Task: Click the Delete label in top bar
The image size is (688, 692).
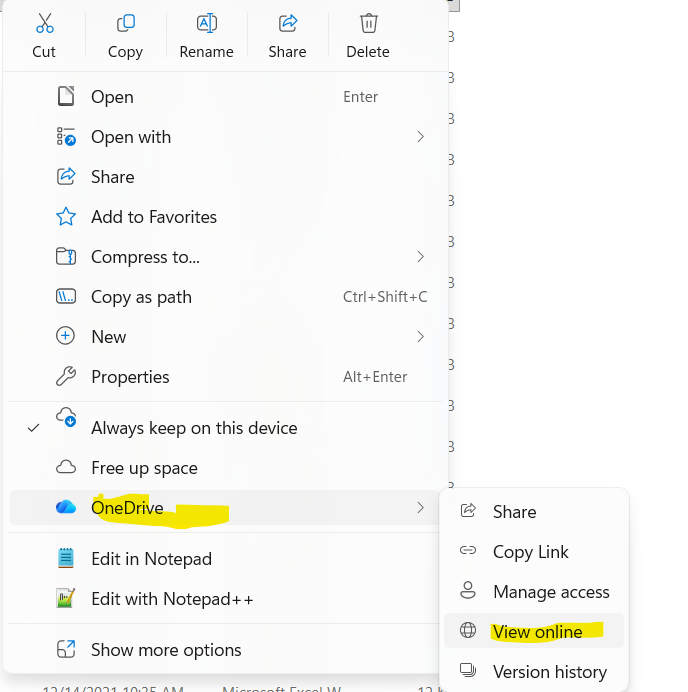Action: point(368,52)
